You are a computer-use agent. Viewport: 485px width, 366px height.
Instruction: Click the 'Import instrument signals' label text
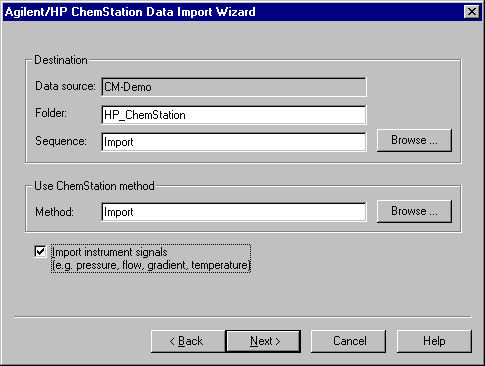110,252
